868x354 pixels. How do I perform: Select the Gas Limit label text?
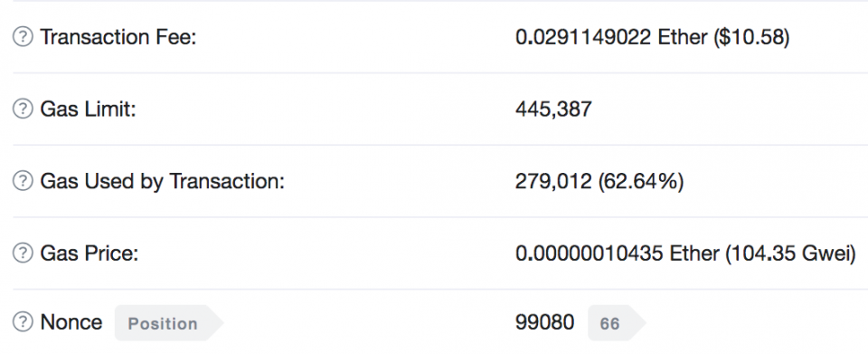click(x=88, y=110)
